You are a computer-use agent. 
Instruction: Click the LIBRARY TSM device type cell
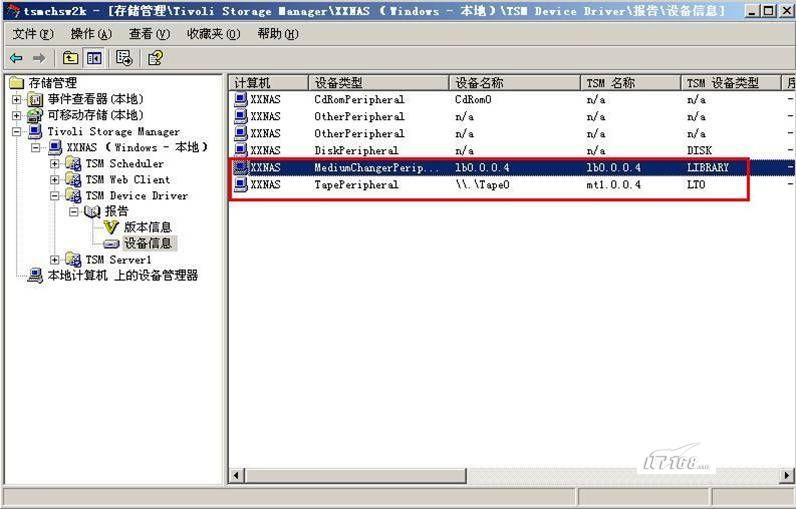click(x=708, y=167)
